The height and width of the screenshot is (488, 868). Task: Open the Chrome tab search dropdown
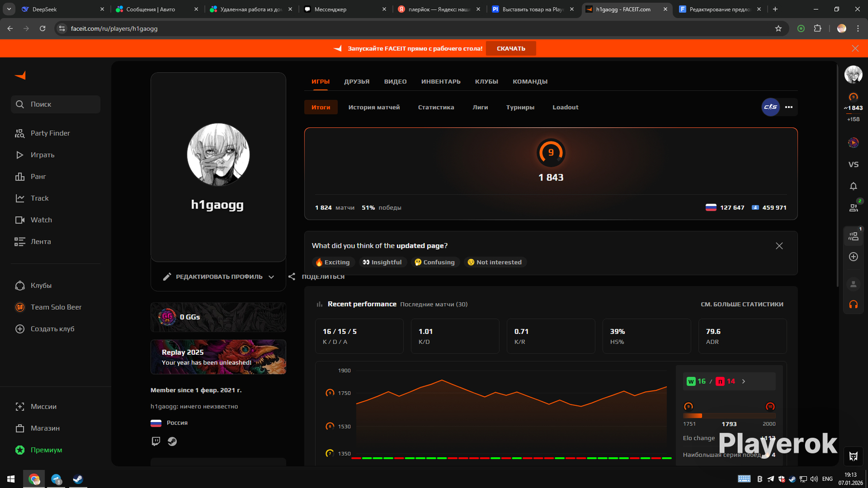[x=9, y=9]
